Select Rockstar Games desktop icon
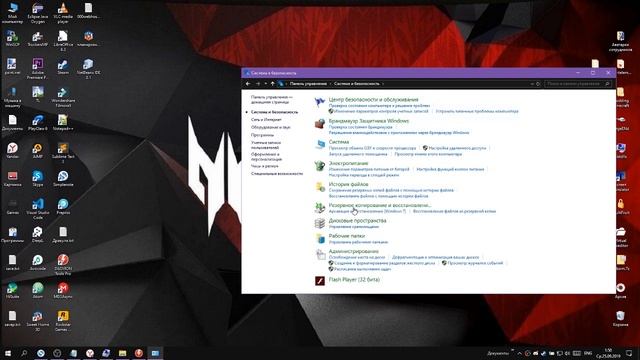The width and height of the screenshot is (640, 360). [63, 321]
